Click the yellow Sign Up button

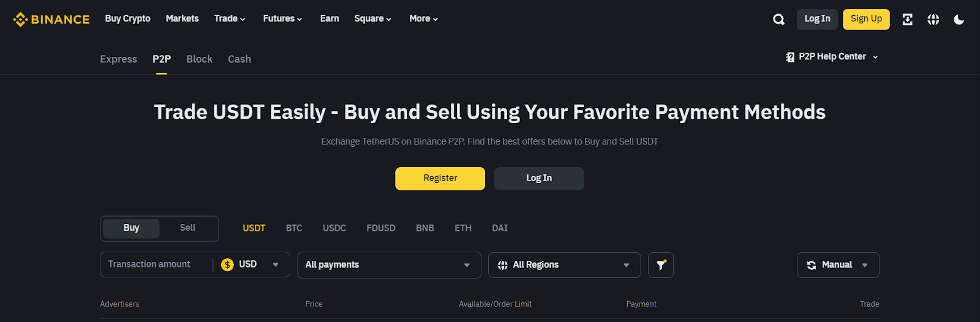pos(866,19)
